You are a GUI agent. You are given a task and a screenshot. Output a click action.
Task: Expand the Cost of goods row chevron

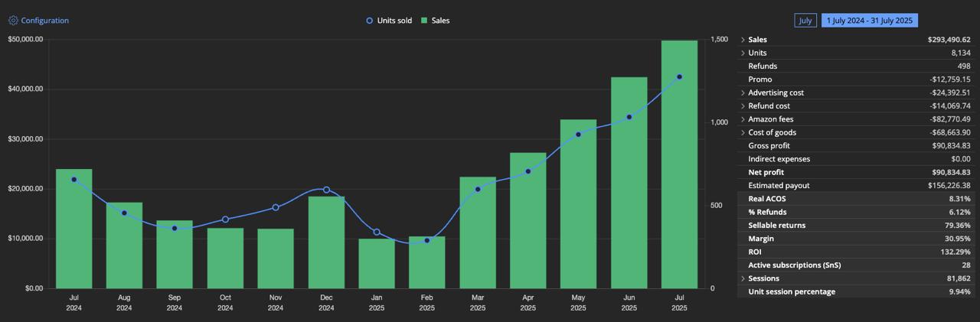(743, 132)
